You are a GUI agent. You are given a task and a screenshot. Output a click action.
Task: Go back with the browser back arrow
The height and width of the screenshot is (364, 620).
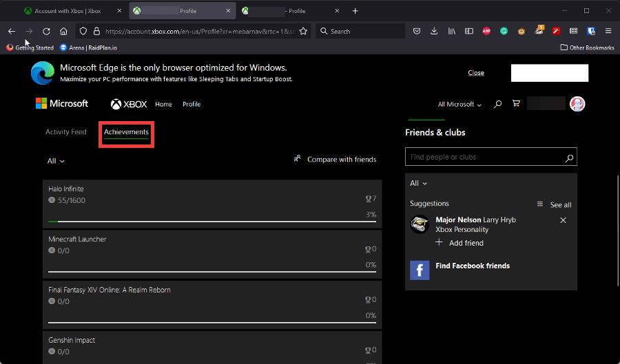(x=12, y=31)
